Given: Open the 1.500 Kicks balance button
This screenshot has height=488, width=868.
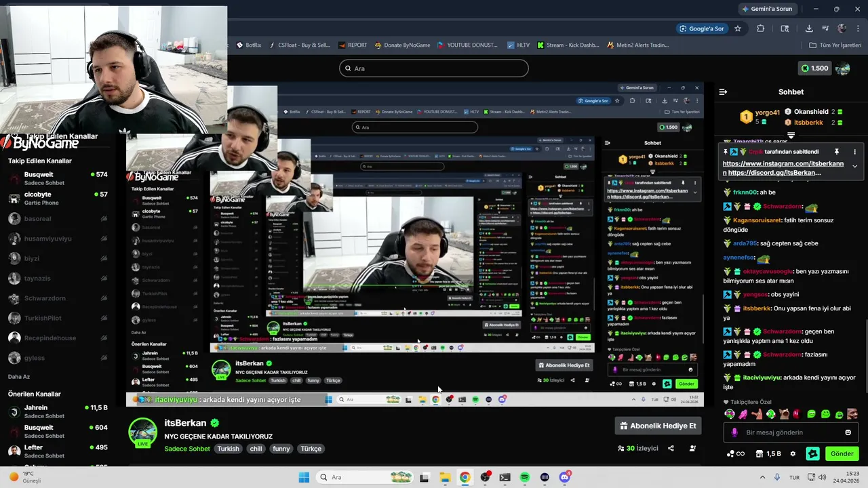Looking at the screenshot, I should pyautogui.click(x=814, y=68).
